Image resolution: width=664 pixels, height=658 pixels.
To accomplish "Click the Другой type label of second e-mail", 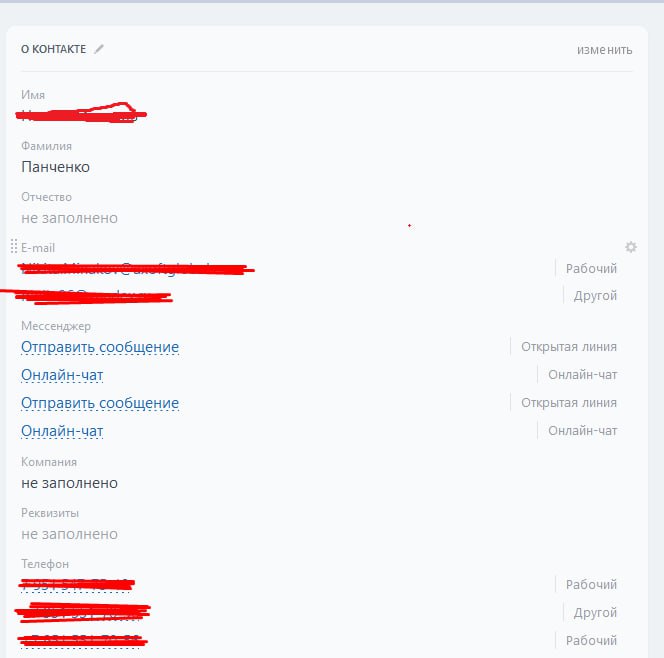I will pyautogui.click(x=595, y=296).
